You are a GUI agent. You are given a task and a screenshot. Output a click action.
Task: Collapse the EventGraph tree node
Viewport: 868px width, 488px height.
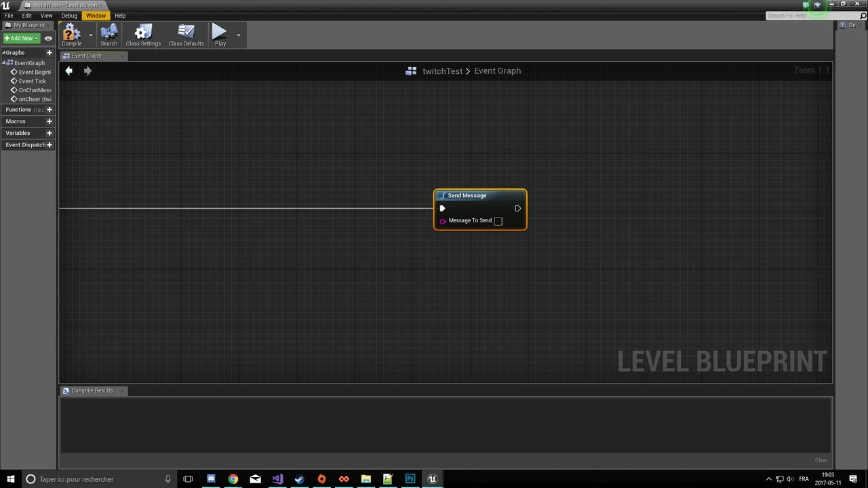click(4, 63)
